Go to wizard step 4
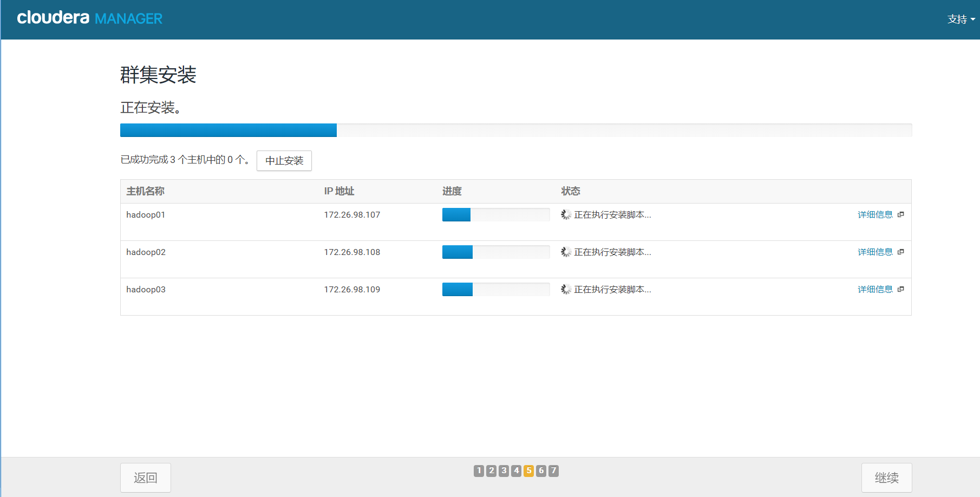Image resolution: width=980 pixels, height=497 pixels. (516, 471)
